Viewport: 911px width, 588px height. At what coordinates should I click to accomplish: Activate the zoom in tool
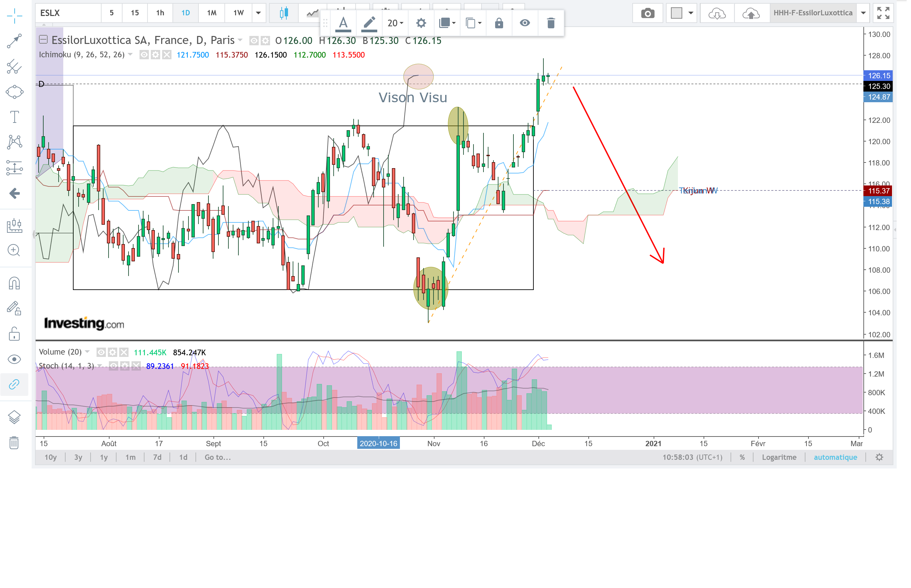[14, 250]
